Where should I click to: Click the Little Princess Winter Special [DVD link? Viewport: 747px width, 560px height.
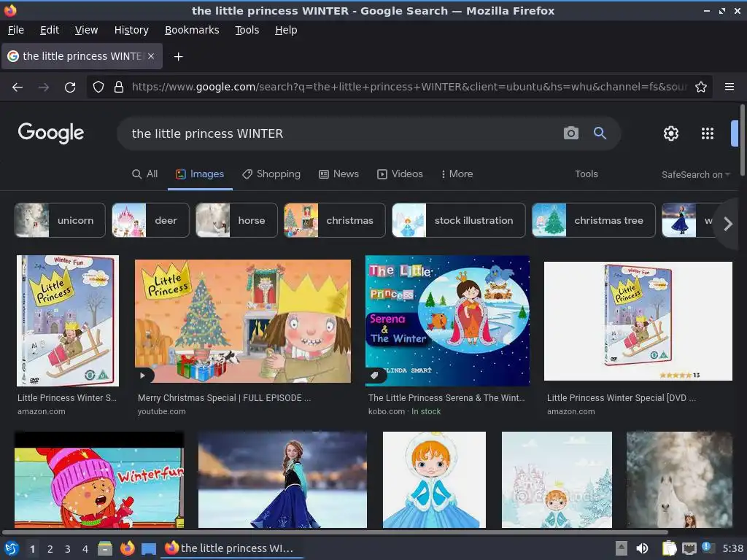[622, 397]
